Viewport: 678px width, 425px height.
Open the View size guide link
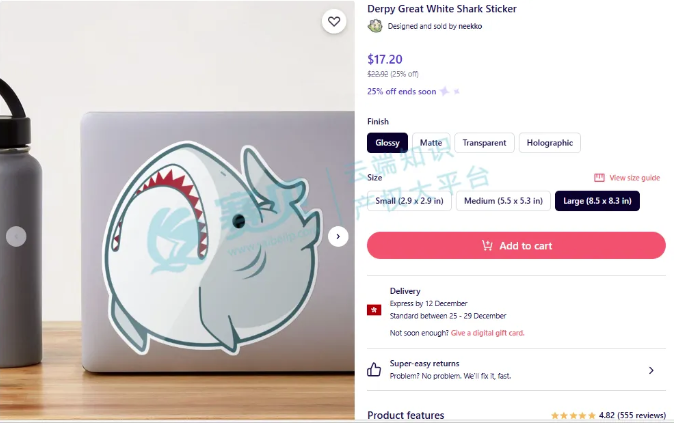pos(634,178)
